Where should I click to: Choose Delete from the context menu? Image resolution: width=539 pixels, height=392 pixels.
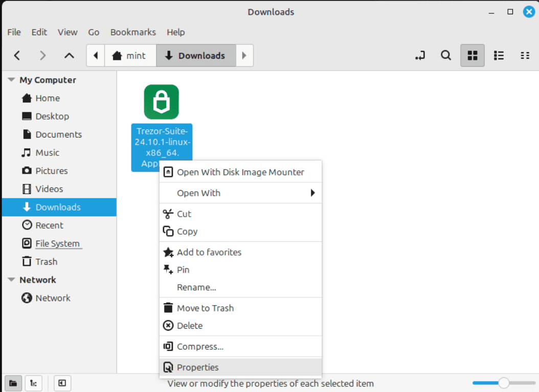click(x=241, y=326)
